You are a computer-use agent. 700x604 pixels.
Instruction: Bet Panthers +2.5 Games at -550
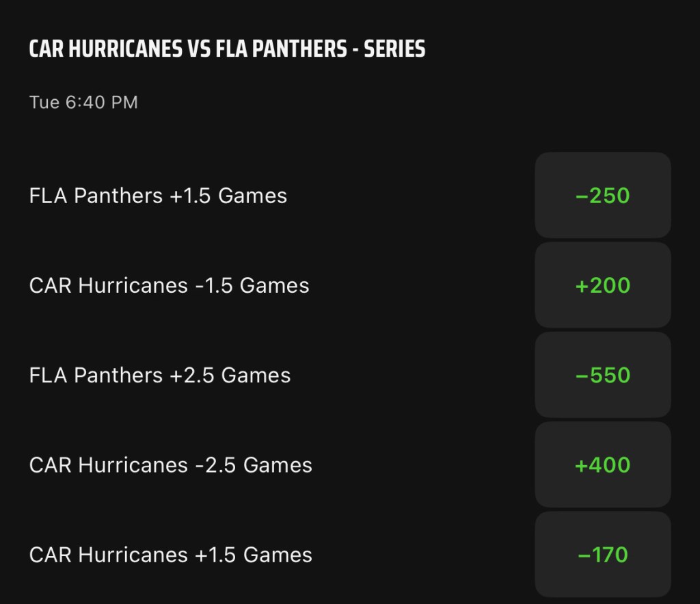[x=602, y=375]
